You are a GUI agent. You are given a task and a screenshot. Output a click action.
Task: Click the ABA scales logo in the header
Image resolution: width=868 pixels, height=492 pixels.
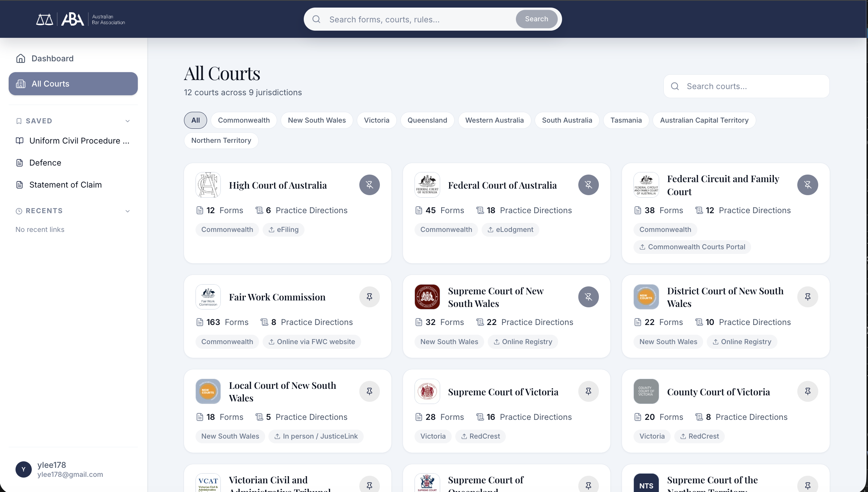point(44,19)
